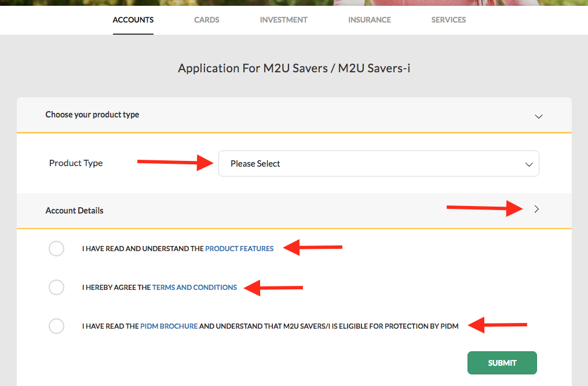
Task: Open the PIDM BROCHURE link
Action: (x=169, y=326)
